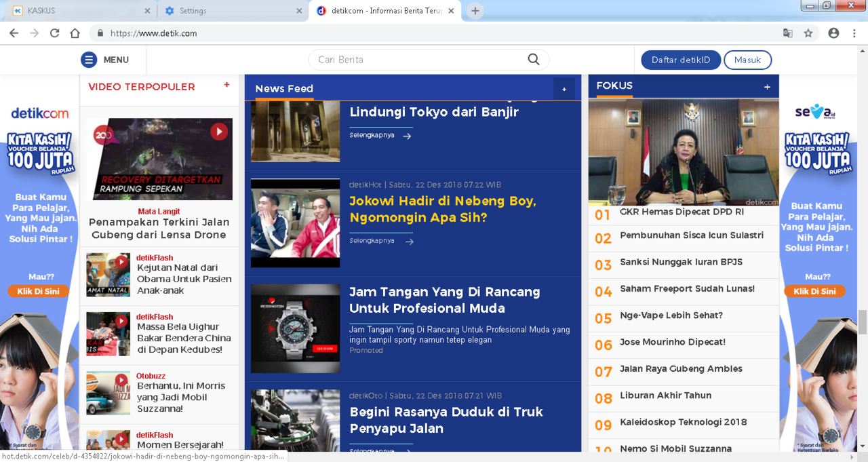Image resolution: width=868 pixels, height=462 pixels.
Task: Play the Jalan Gubeng drone video
Action: pos(219,131)
